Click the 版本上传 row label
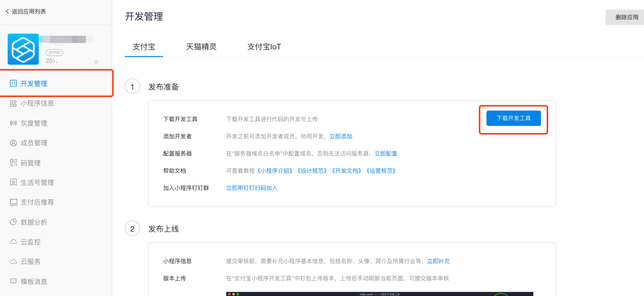 (x=175, y=278)
